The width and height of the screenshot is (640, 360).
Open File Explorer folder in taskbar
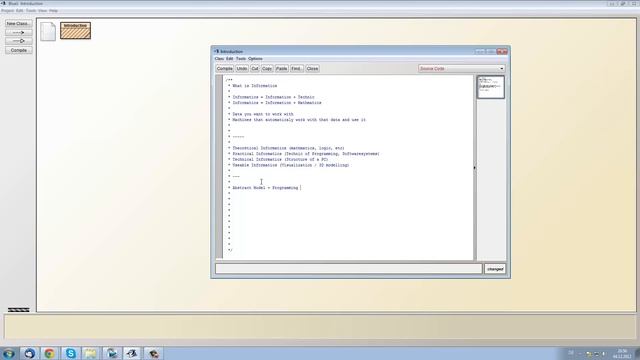coord(91,353)
